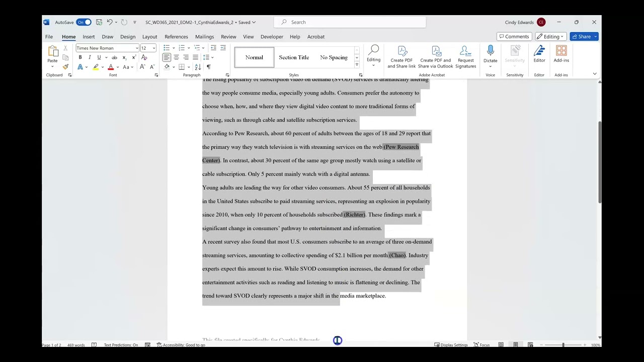Screen dimensions: 644x362
Task: Apply yellow text highlight color
Action: click(x=96, y=67)
